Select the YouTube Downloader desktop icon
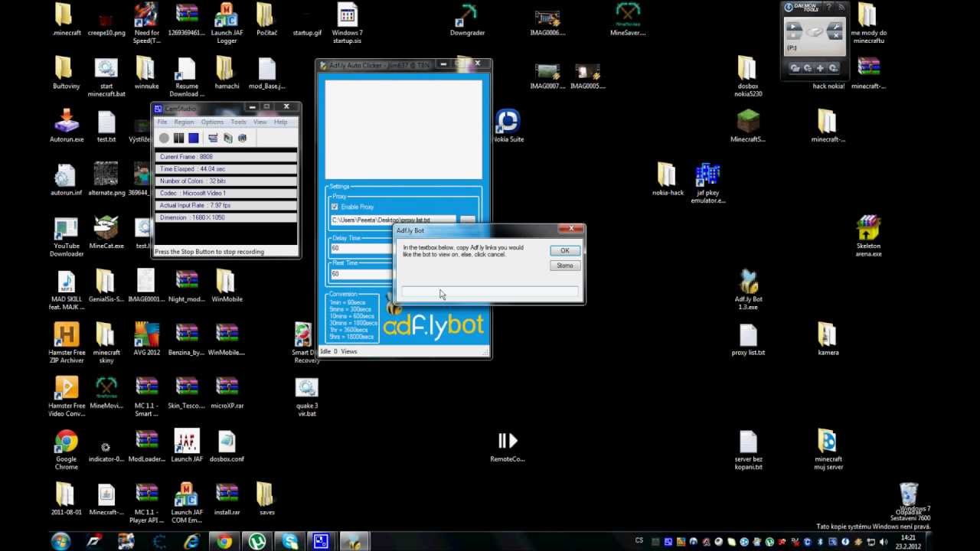Viewport: 980px width, 551px height. coord(67,236)
